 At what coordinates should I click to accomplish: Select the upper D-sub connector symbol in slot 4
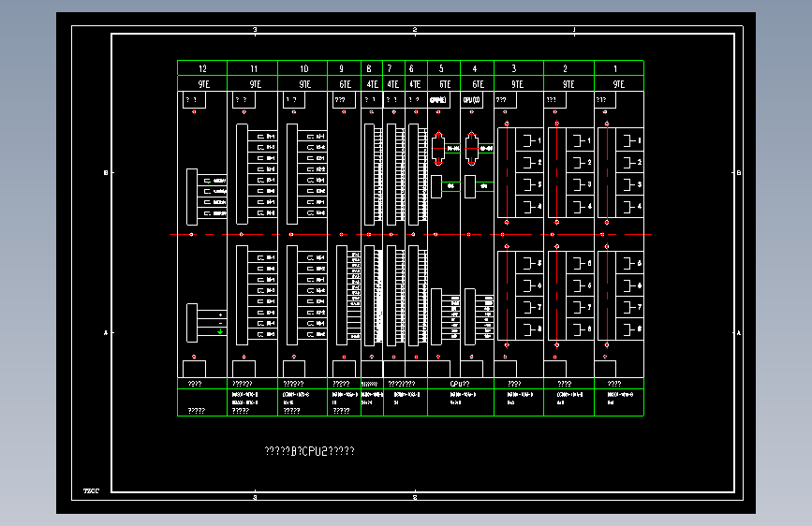click(472, 149)
